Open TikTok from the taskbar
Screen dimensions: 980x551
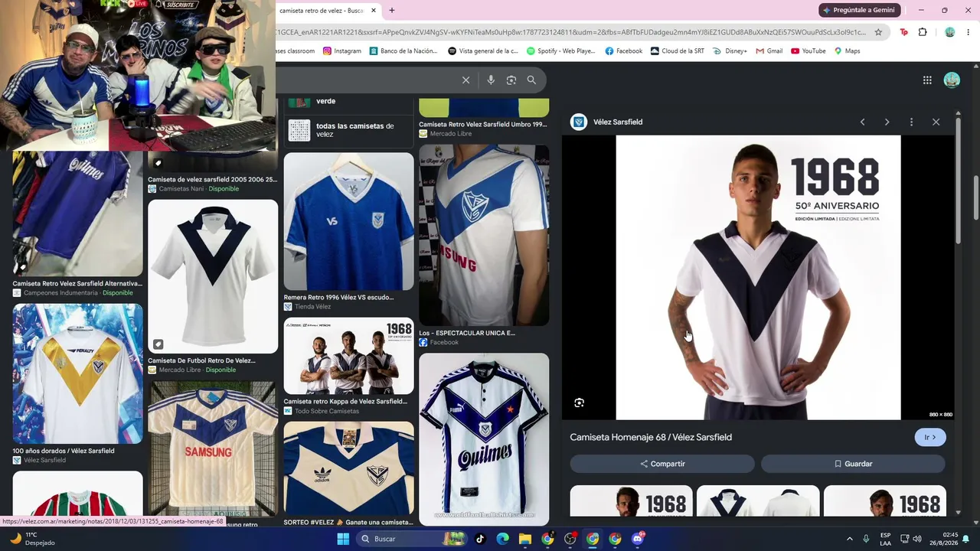pyautogui.click(x=480, y=539)
